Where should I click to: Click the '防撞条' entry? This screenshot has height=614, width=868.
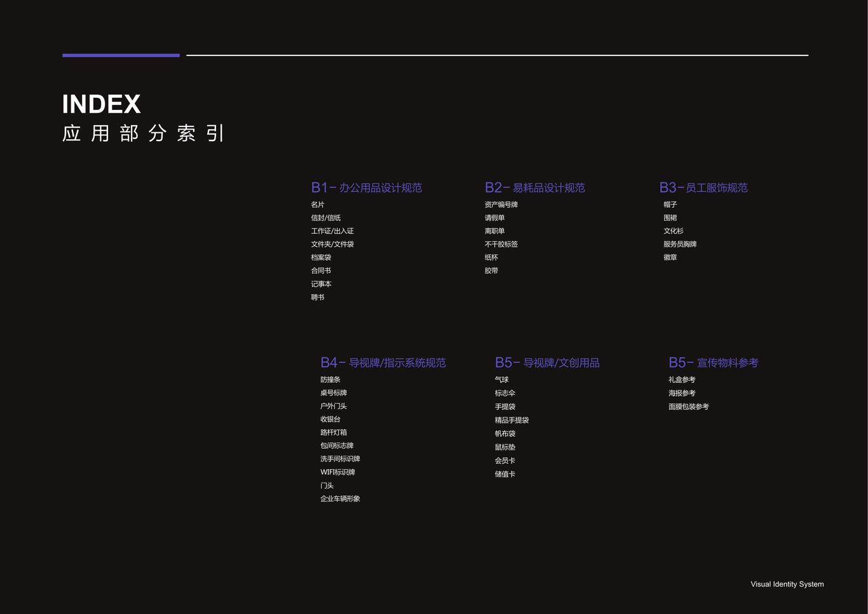coord(330,380)
